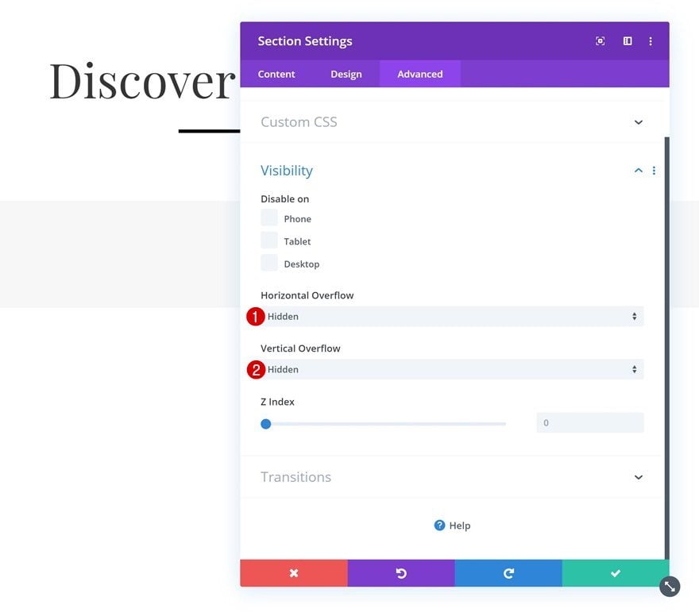This screenshot has height=616, width=699.
Task: Click the snap modal to sidebar icon
Action: coord(628,41)
